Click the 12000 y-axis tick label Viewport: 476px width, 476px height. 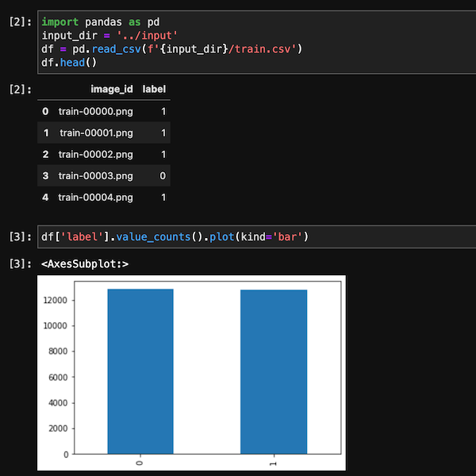56,300
